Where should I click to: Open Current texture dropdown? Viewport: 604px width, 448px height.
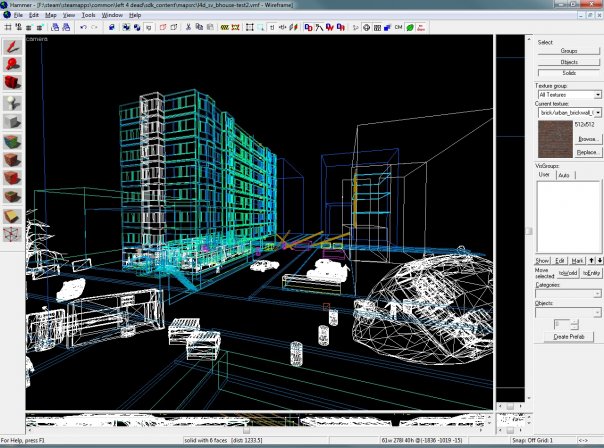click(x=569, y=112)
